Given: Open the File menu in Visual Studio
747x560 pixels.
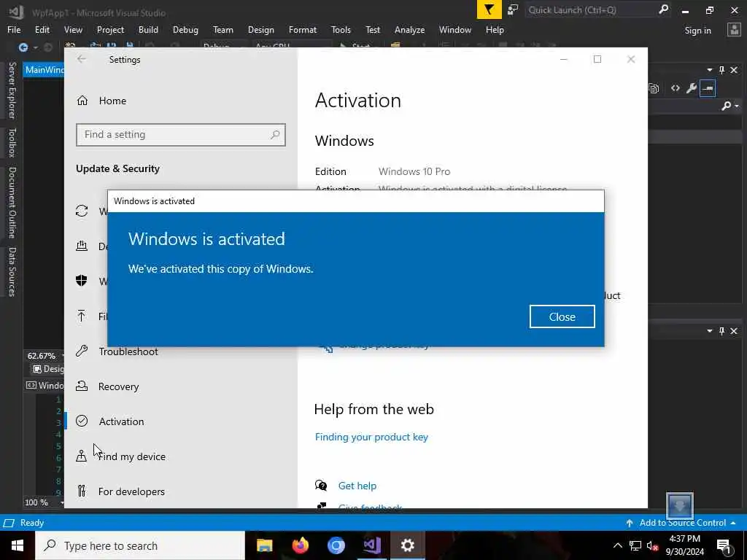Looking at the screenshot, I should 14,29.
